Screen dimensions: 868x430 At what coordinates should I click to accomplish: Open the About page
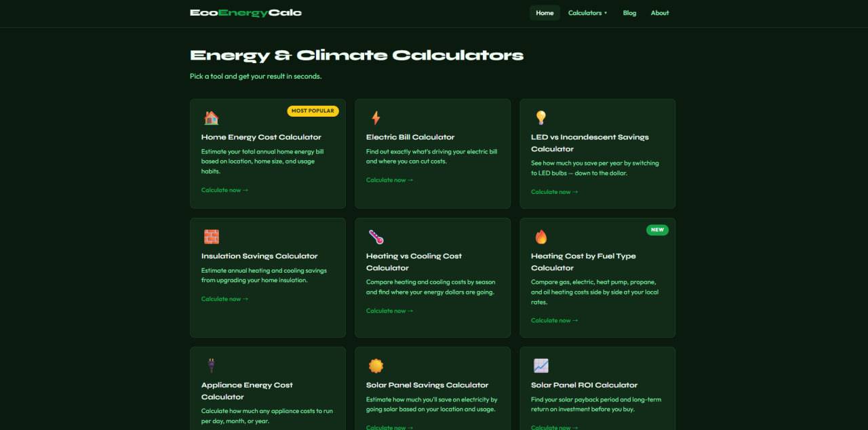coord(660,13)
